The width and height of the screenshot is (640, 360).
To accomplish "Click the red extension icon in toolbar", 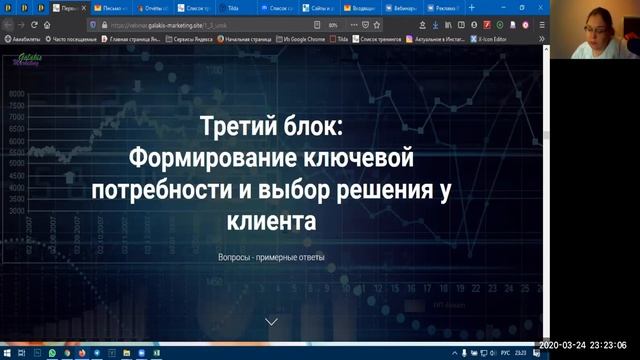I will pyautogui.click(x=487, y=25).
